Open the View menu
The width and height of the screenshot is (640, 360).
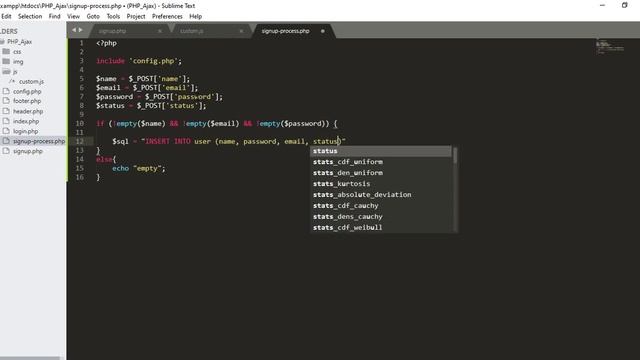pyautogui.click(x=73, y=16)
